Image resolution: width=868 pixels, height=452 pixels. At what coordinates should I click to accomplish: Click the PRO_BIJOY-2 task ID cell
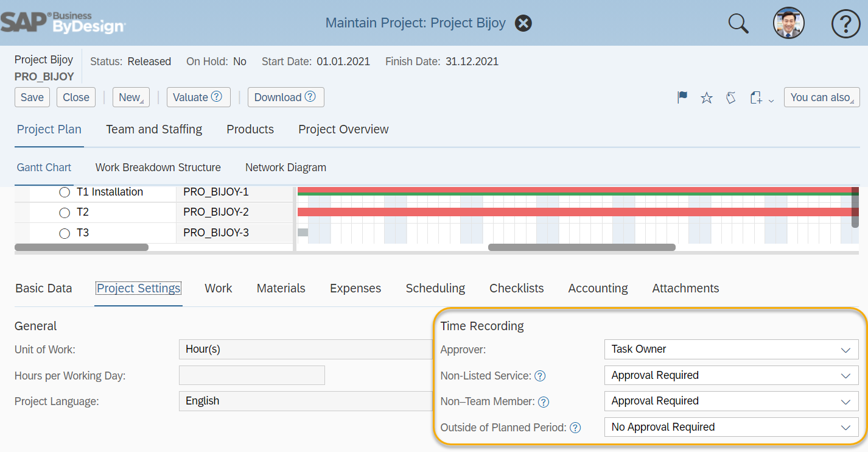[234, 213]
